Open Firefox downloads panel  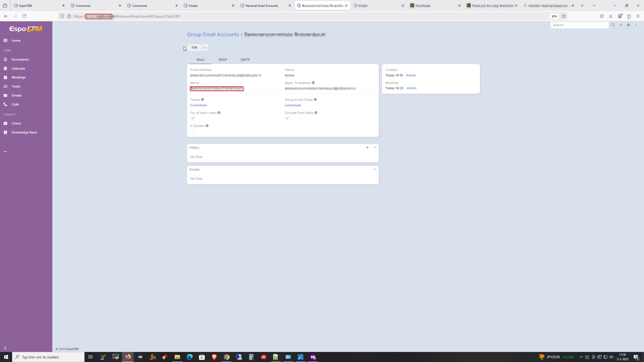(x=611, y=16)
